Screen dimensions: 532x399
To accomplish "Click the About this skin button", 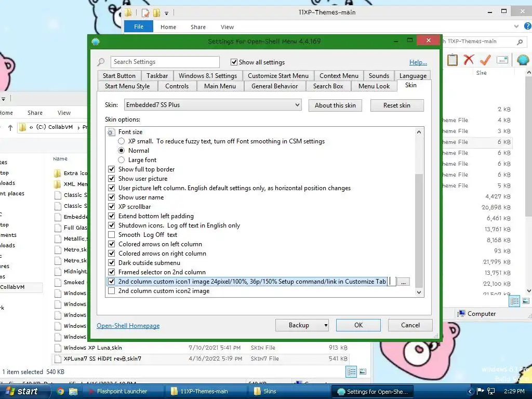I will (x=335, y=105).
